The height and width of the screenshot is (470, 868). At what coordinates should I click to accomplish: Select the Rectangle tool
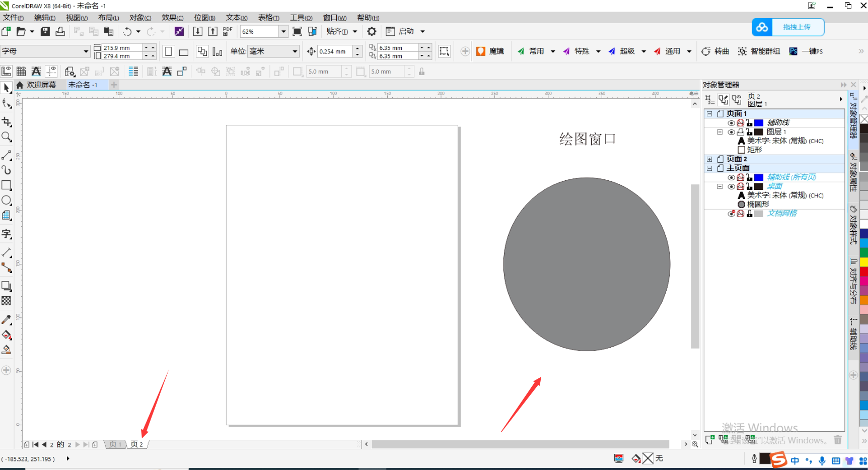pyautogui.click(x=7, y=185)
